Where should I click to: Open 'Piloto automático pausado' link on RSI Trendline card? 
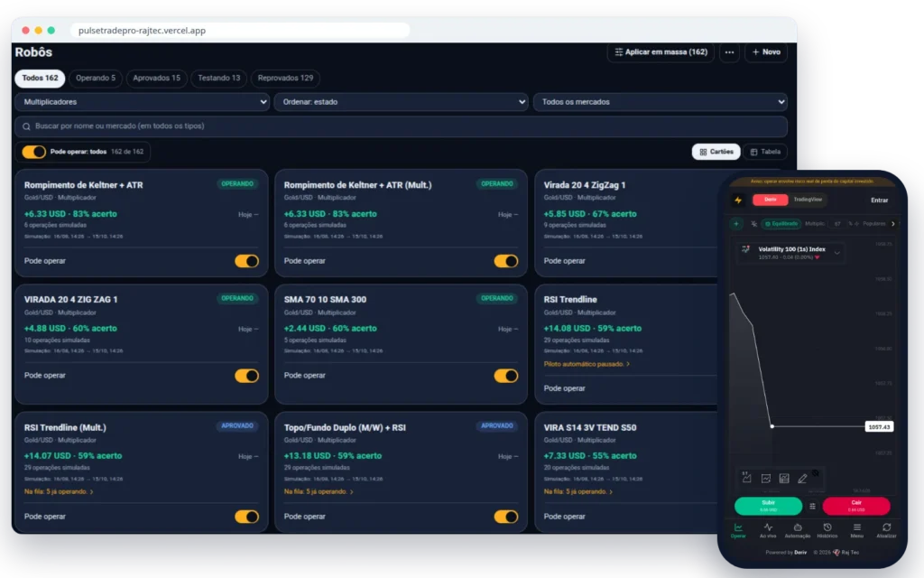click(587, 364)
